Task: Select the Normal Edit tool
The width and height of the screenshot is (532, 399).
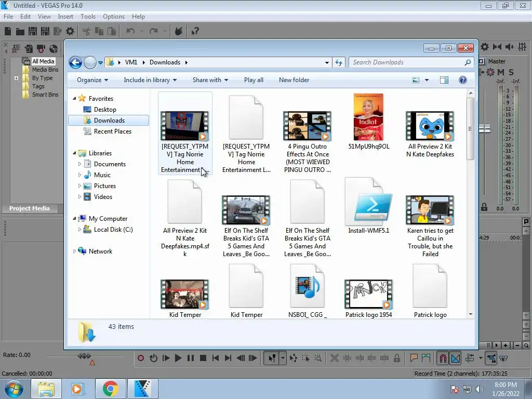Action: 272,358
